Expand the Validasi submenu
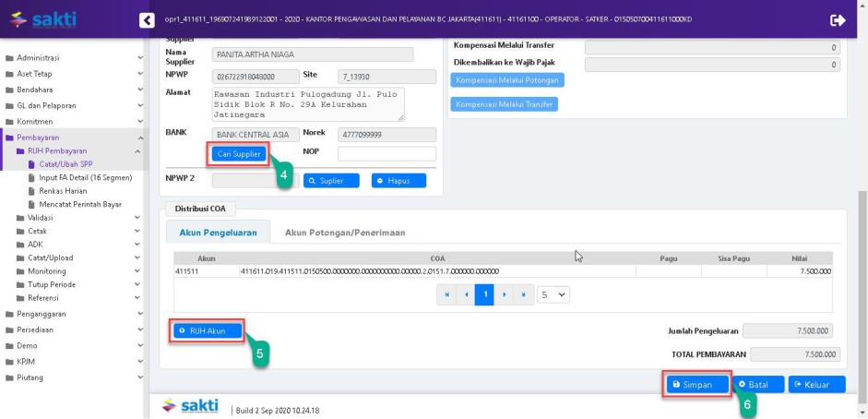The image size is (868, 419). [41, 218]
